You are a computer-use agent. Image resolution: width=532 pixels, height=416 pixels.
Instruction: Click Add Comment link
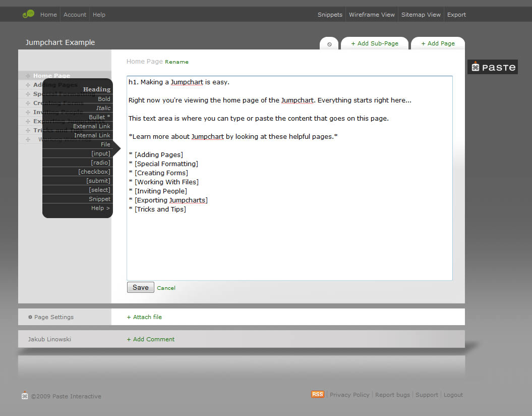pyautogui.click(x=151, y=339)
